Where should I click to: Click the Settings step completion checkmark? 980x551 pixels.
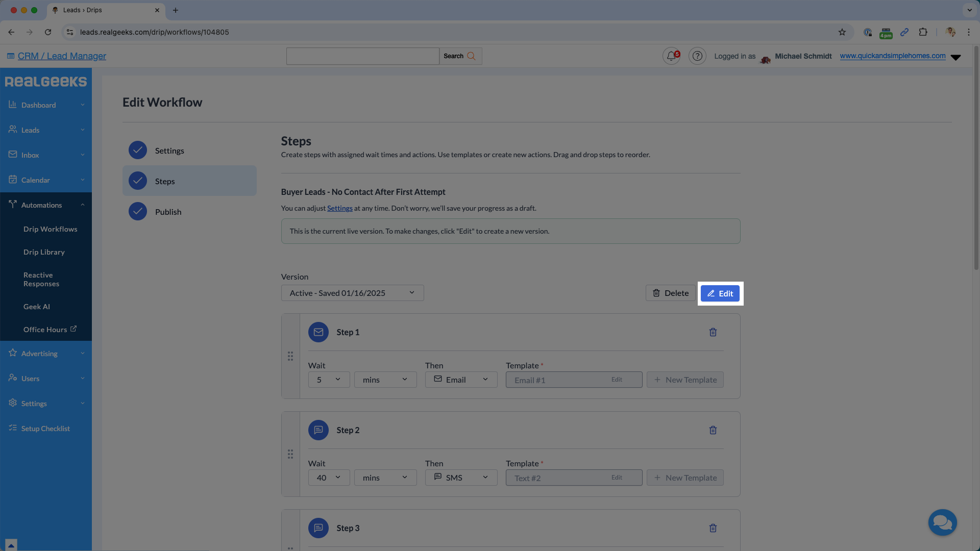(x=137, y=150)
